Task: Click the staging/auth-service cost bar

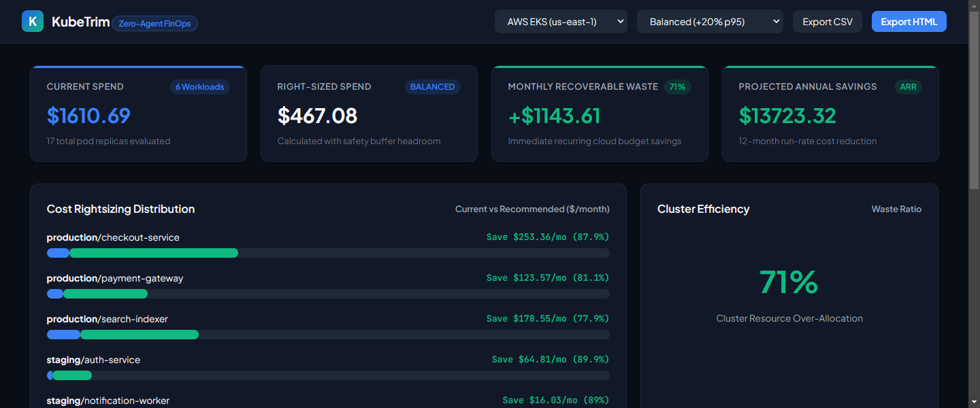Action: point(328,375)
